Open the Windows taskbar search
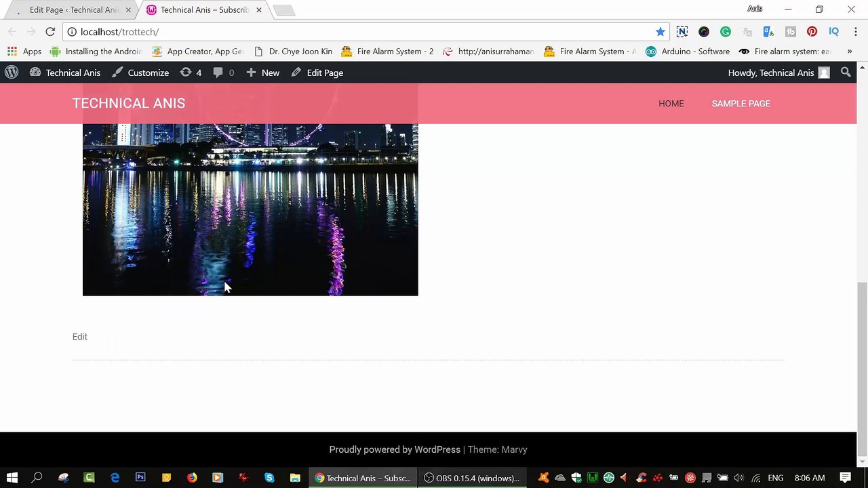868x488 pixels. click(37, 478)
